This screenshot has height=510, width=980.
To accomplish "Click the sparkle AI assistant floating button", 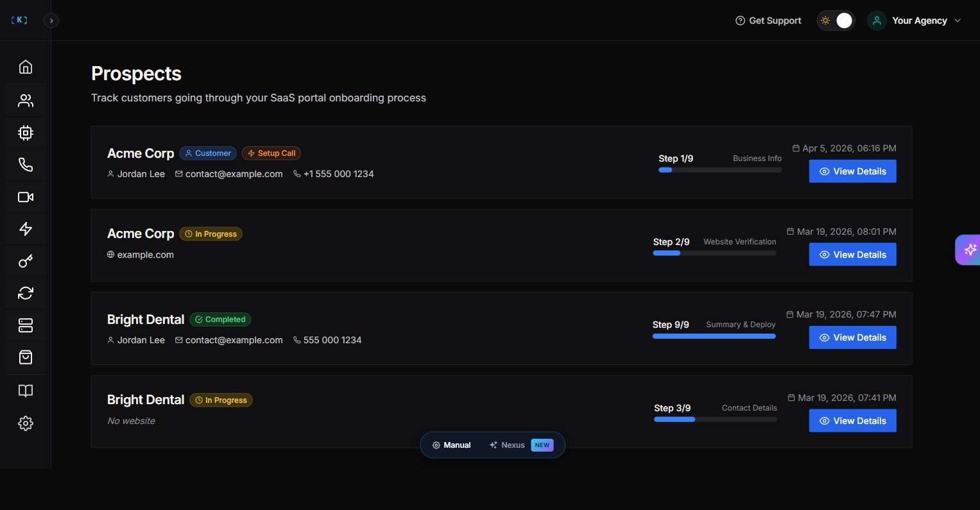I will 969,250.
